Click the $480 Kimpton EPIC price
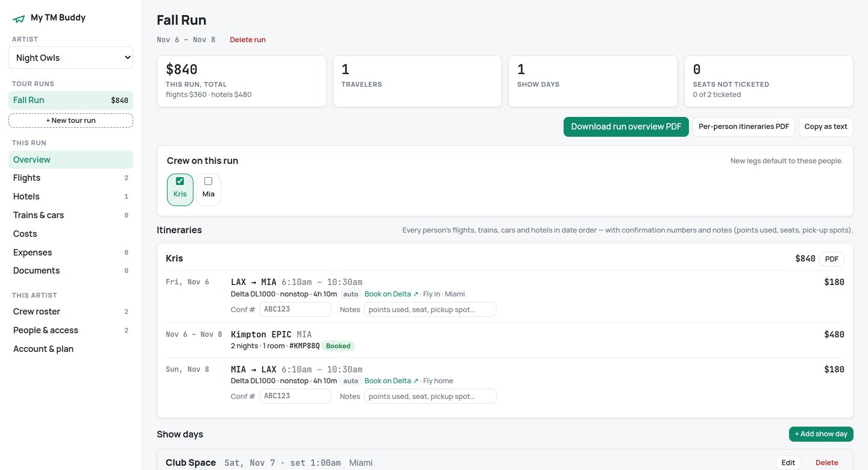The image size is (868, 470). click(834, 334)
